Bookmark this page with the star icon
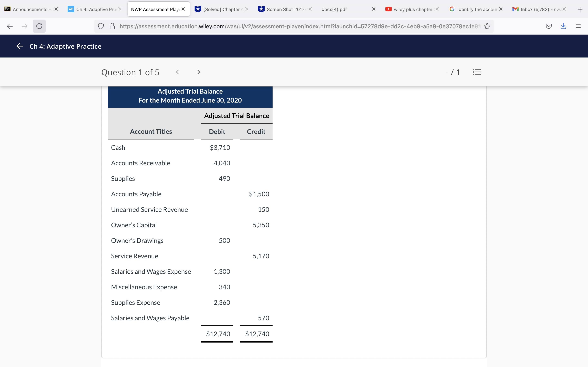This screenshot has width=588, height=367. coord(487,26)
